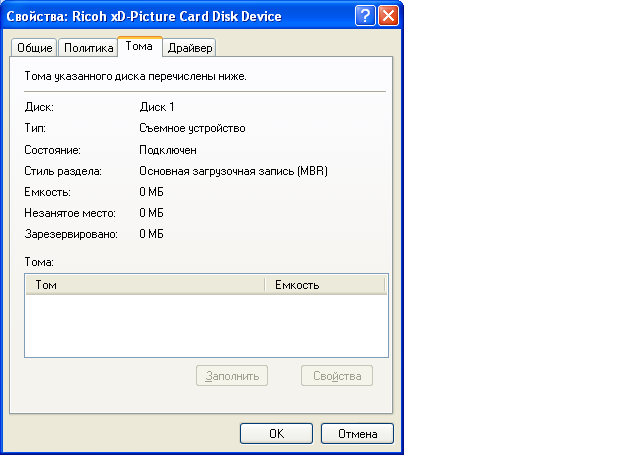
Task: Click the Том column header
Action: pyautogui.click(x=145, y=285)
